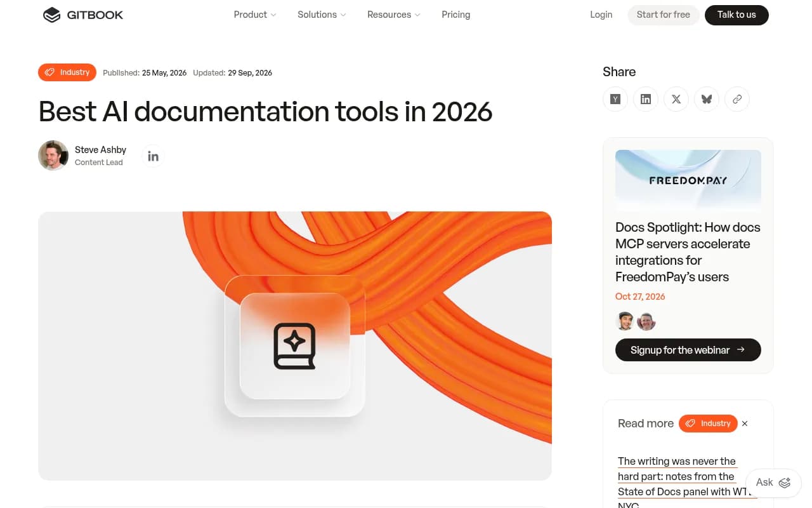Expand the Solutions menu
Viewport: 812px width, 508px height.
[322, 15]
